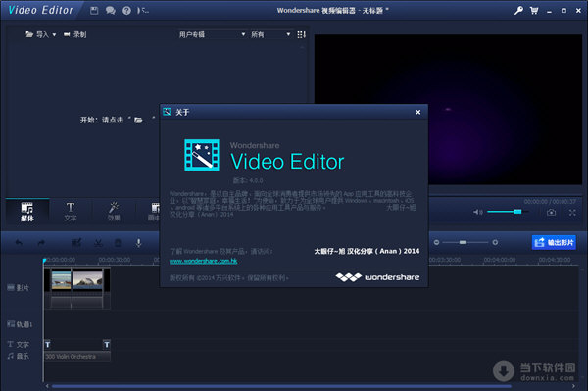The width and height of the screenshot is (588, 391).
Task: Open the 用户专辑 album dropdown
Action: 212,34
